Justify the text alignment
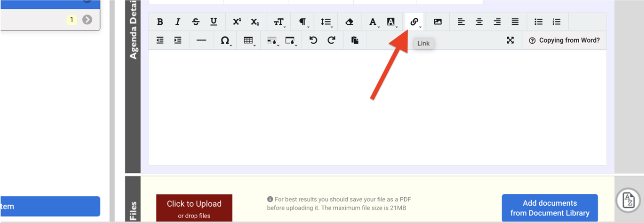The image size is (644, 223). pos(515,22)
